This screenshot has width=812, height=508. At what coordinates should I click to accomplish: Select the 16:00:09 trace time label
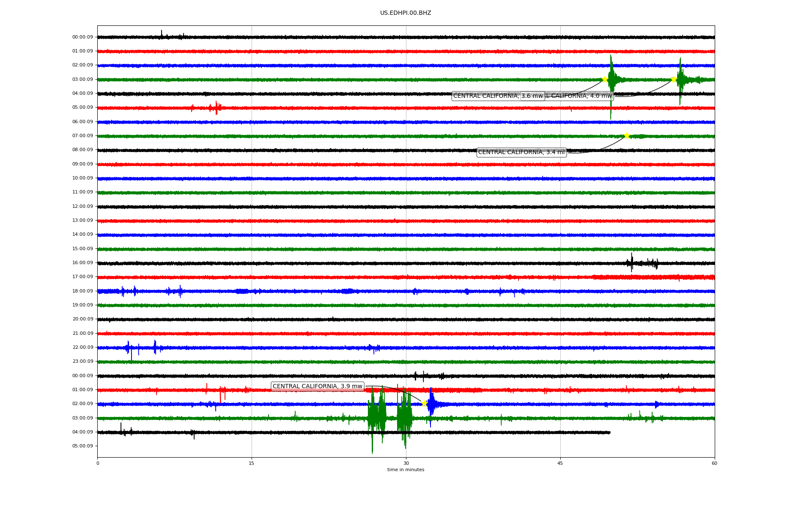click(82, 263)
